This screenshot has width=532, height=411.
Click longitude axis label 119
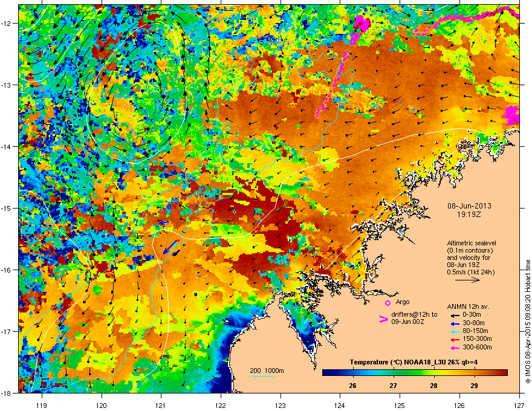point(42,405)
